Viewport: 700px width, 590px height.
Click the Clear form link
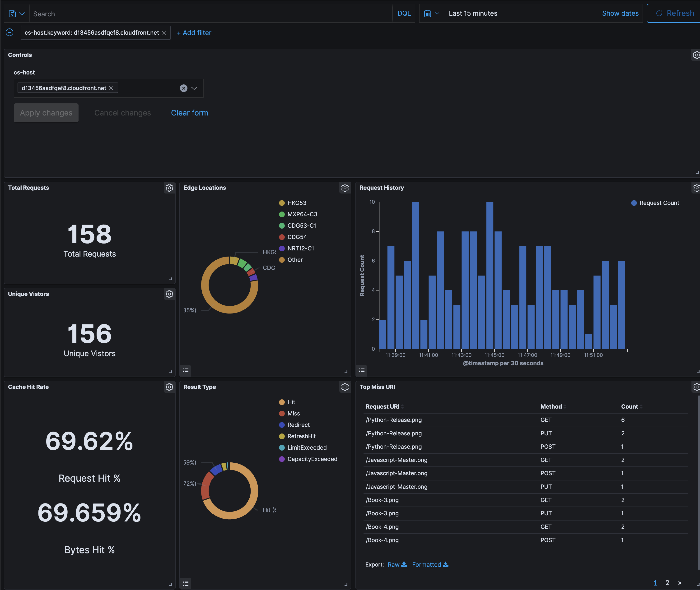point(189,113)
